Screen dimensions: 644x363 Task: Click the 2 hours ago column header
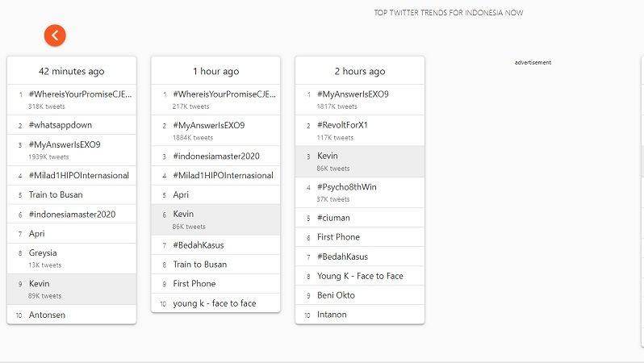(x=360, y=71)
